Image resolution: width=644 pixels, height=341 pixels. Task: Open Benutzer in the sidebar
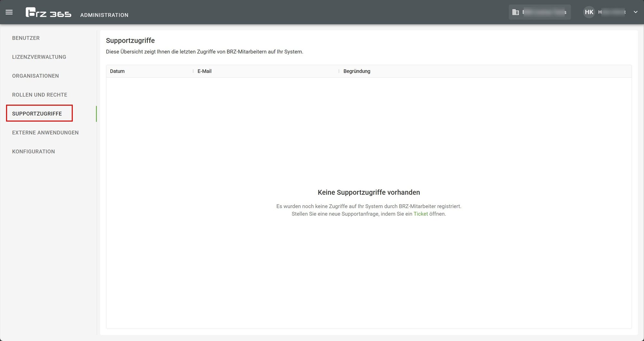pyautogui.click(x=26, y=38)
